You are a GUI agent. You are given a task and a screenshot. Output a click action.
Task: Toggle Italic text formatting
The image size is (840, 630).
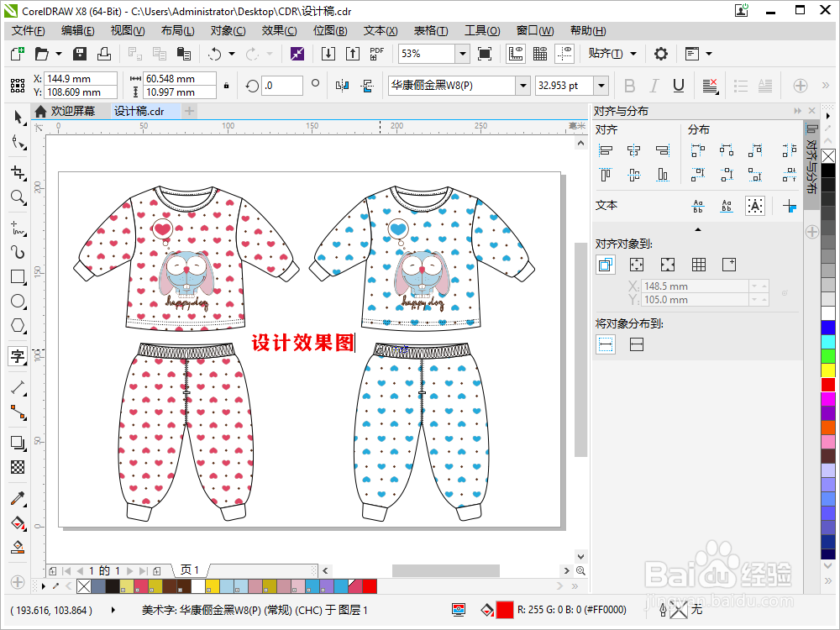coord(654,86)
